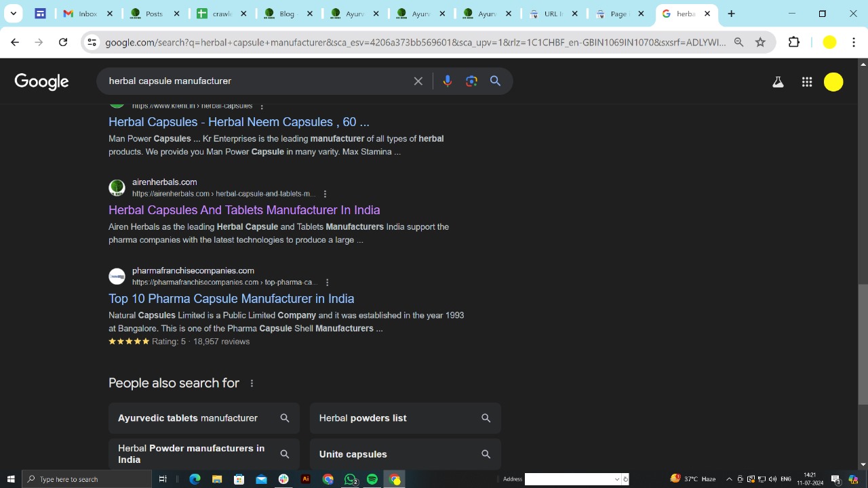Close the Blog tab
Viewport: 868px width, 488px height.
click(309, 14)
